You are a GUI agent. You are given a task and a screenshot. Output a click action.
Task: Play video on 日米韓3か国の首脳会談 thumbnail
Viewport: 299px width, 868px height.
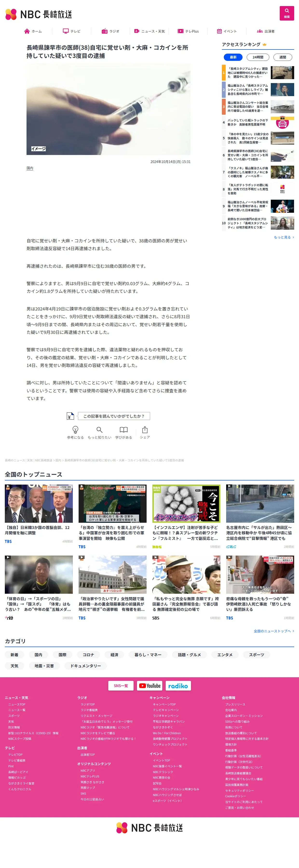(x=39, y=503)
